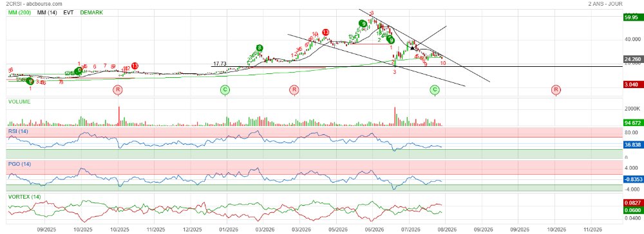The image size is (644, 234).
Task: Click the MM (14) legend label
Action: (47, 13)
